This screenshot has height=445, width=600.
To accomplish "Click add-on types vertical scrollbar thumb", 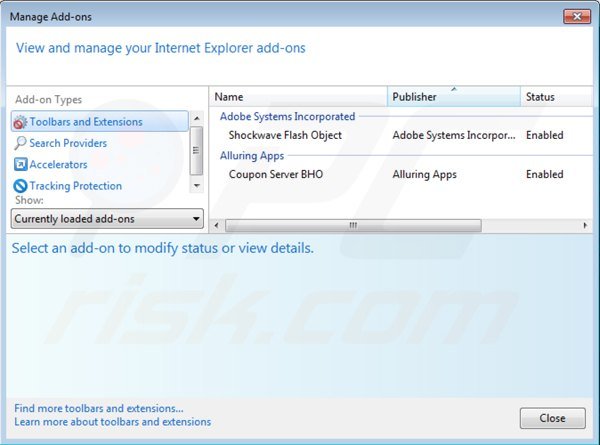I will 197,150.
